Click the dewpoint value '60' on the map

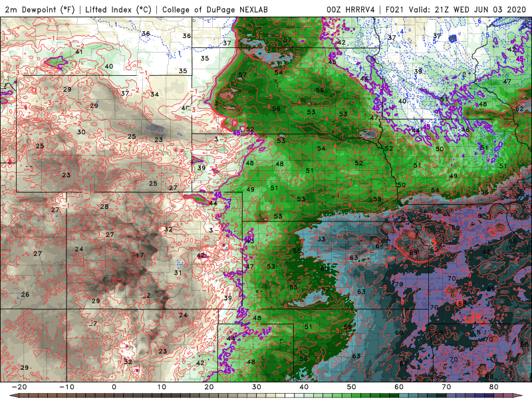pyautogui.click(x=325, y=269)
